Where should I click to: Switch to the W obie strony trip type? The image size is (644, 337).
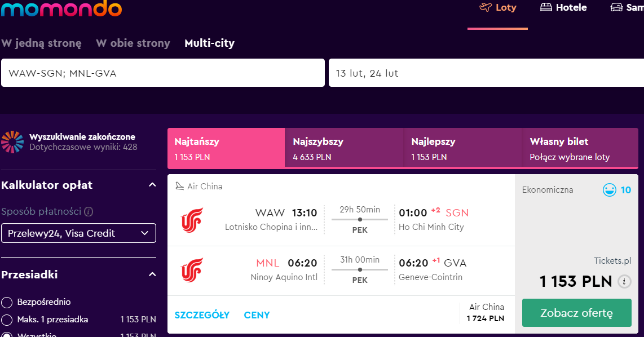(x=133, y=43)
